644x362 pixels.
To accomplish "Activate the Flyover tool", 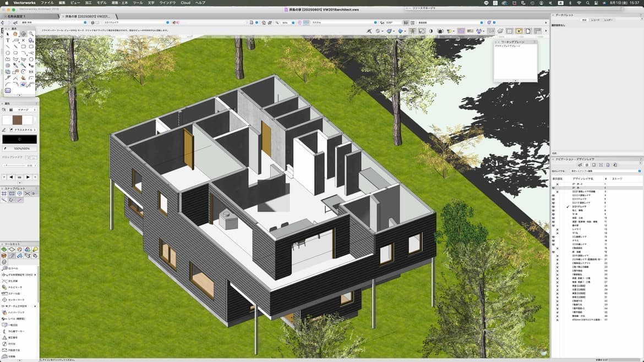I will point(24,34).
